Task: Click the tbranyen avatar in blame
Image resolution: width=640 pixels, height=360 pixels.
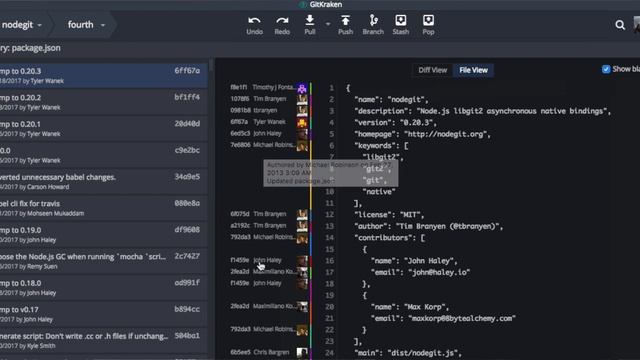Action: pyautogui.click(x=302, y=111)
